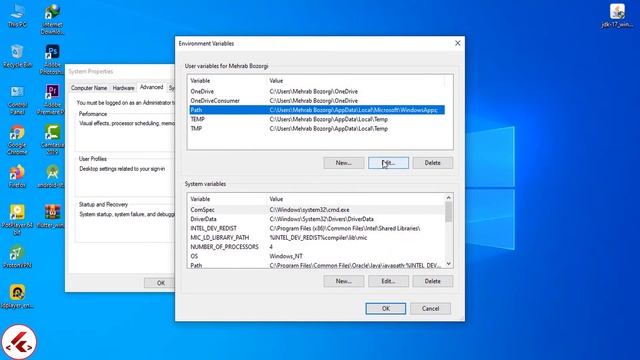Viewport: 640px width, 360px height.
Task: Launch Google Chrome desktop shortcut
Action: (x=17, y=140)
